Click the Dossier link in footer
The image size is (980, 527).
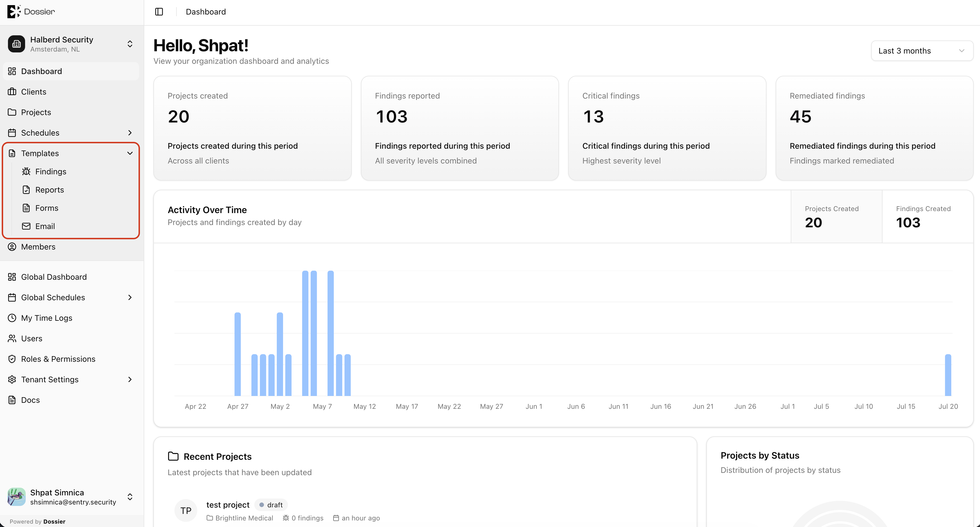coord(54,522)
